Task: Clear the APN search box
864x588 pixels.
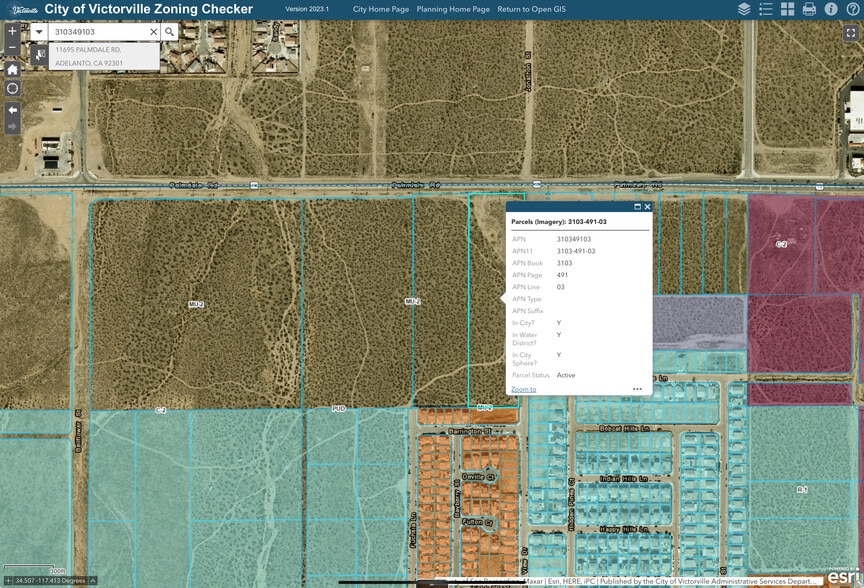Action: tap(153, 31)
